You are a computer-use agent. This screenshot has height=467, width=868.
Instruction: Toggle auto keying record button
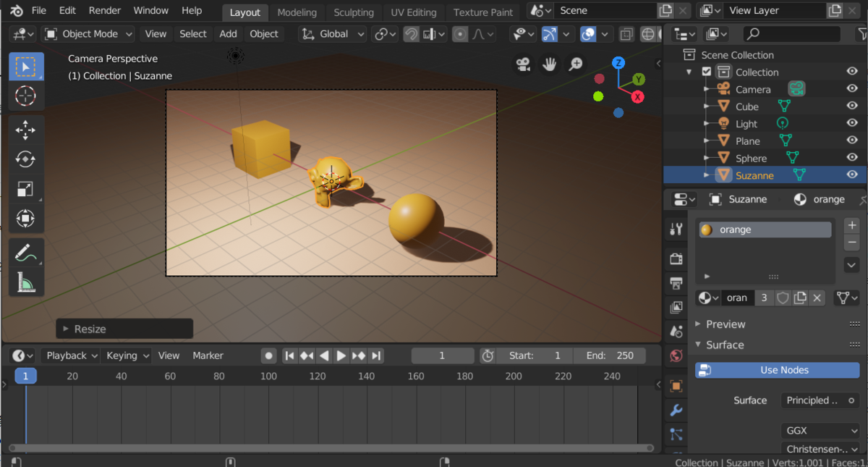(x=268, y=355)
